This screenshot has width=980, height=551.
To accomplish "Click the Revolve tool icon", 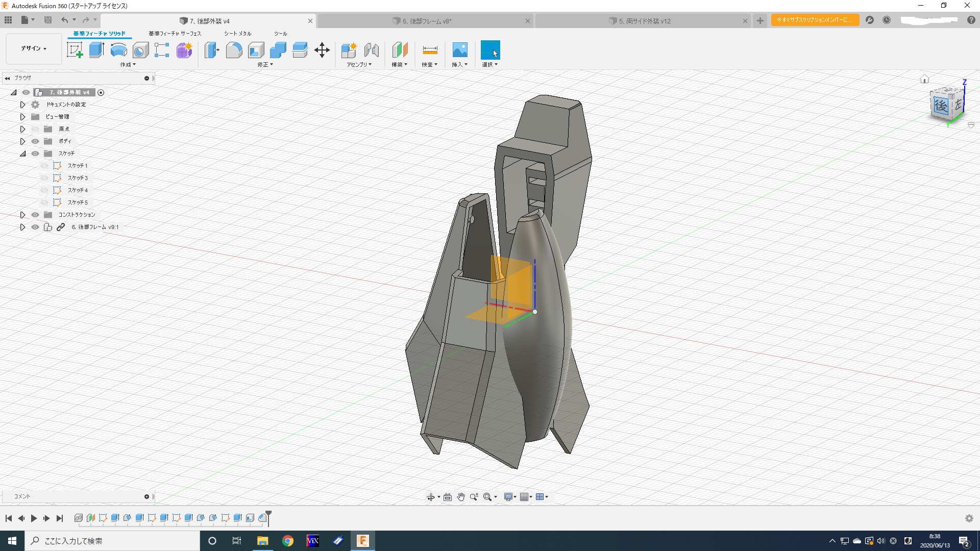I will pyautogui.click(x=118, y=50).
